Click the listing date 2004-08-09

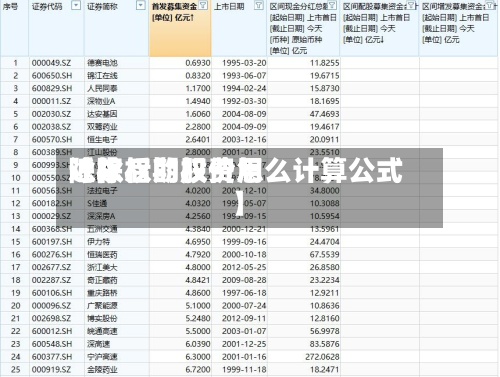(244, 114)
